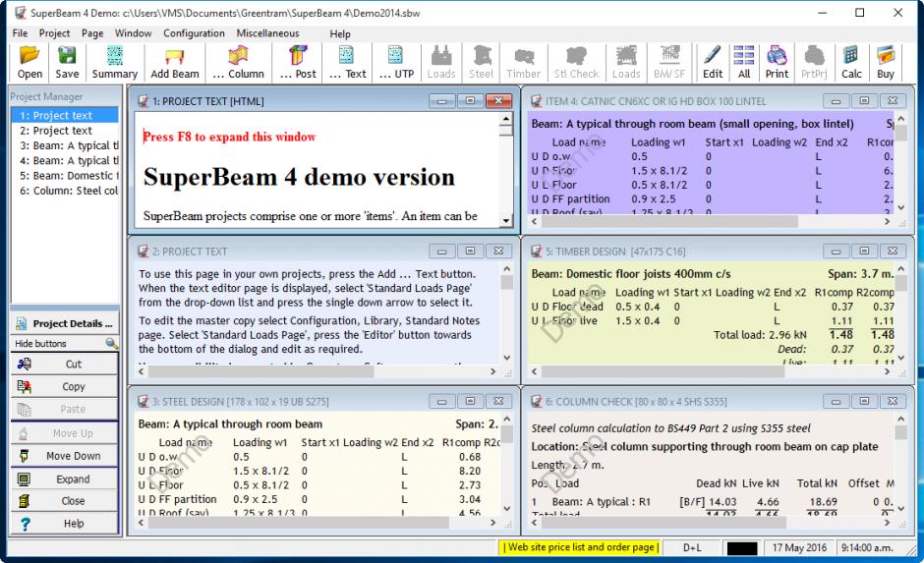
Task: Click the 'Press F8 to expand this window' text
Action: [229, 137]
